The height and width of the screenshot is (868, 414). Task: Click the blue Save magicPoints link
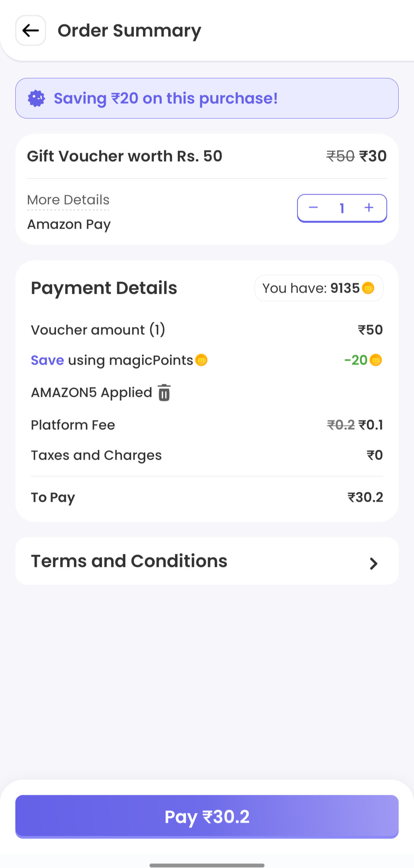click(x=48, y=360)
